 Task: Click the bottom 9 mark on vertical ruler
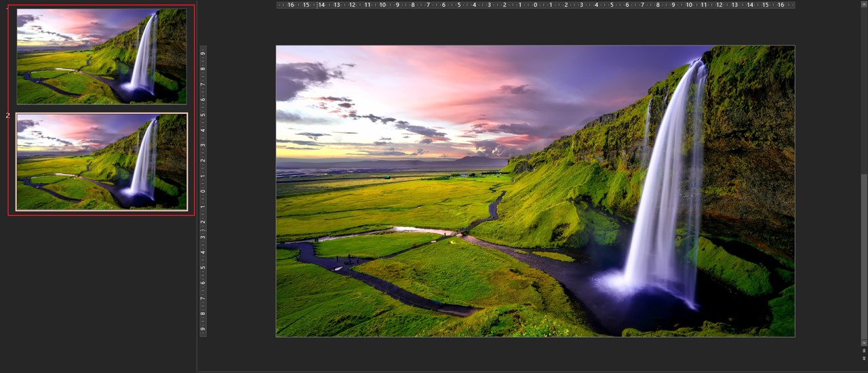pyautogui.click(x=203, y=329)
